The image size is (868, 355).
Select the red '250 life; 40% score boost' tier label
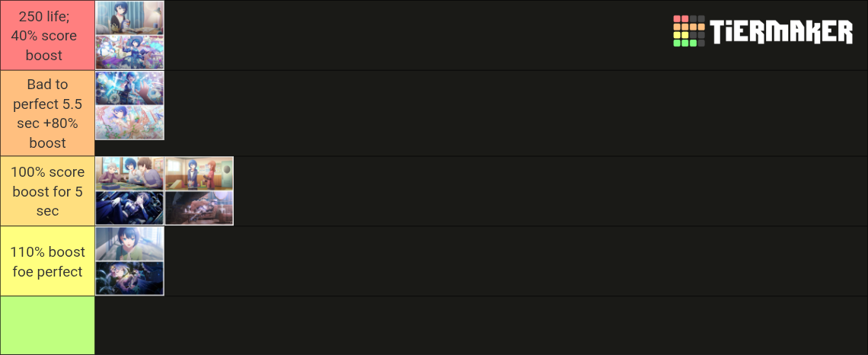48,36
